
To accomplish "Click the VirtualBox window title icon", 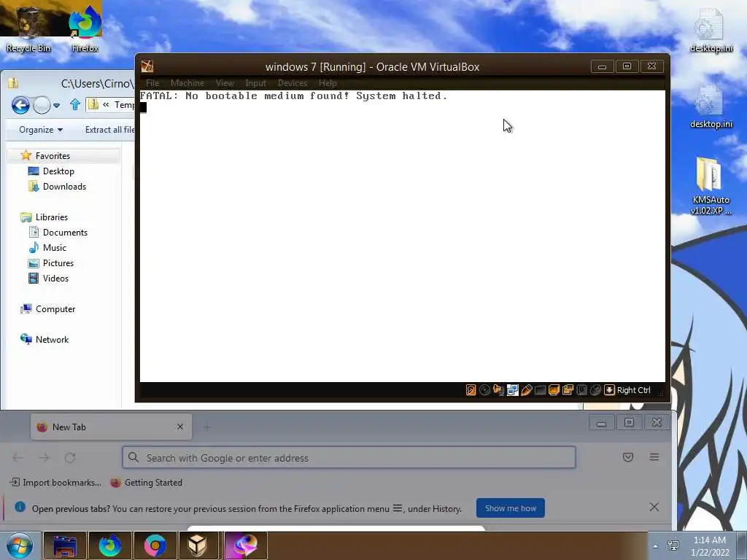I will click(147, 66).
